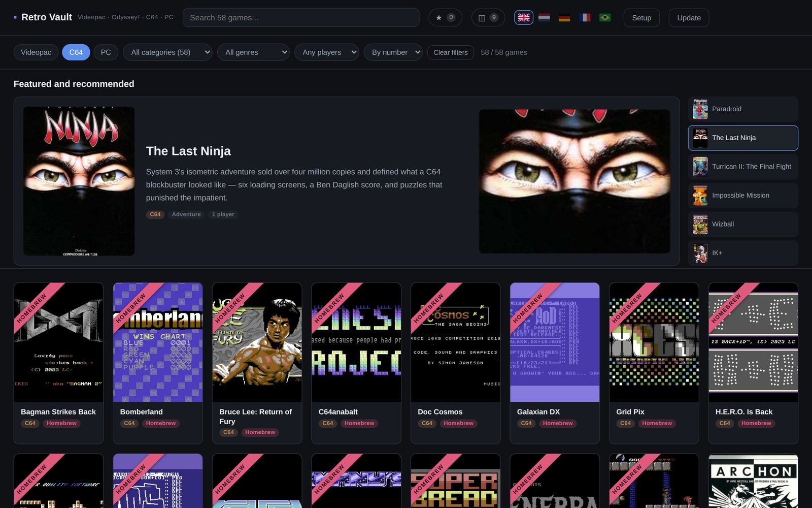Click the Bruce Lee: Return of Fury title
Viewport: 812px width, 508px height.
point(256,417)
